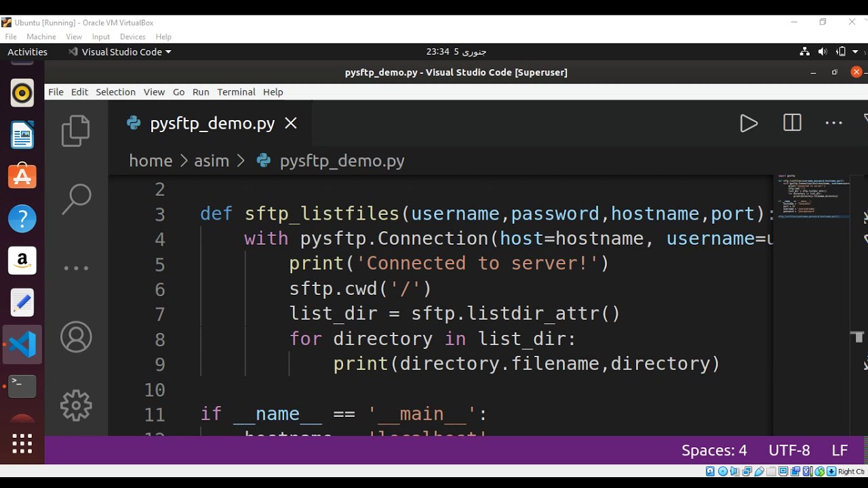Screen dimensions: 868x488
Task: Close the pysftp_demo.py tab
Action: (x=291, y=123)
